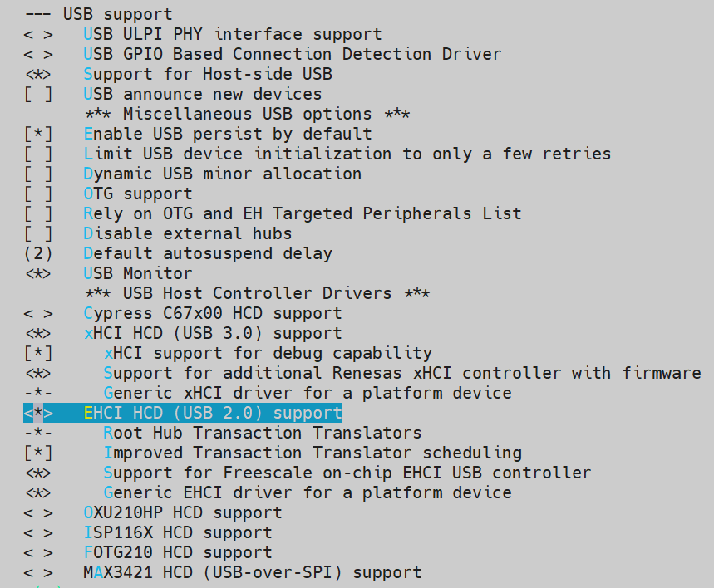Image resolution: width=714 pixels, height=588 pixels.
Task: Toggle tristate for USB Monitor
Action: pyautogui.click(x=38, y=273)
